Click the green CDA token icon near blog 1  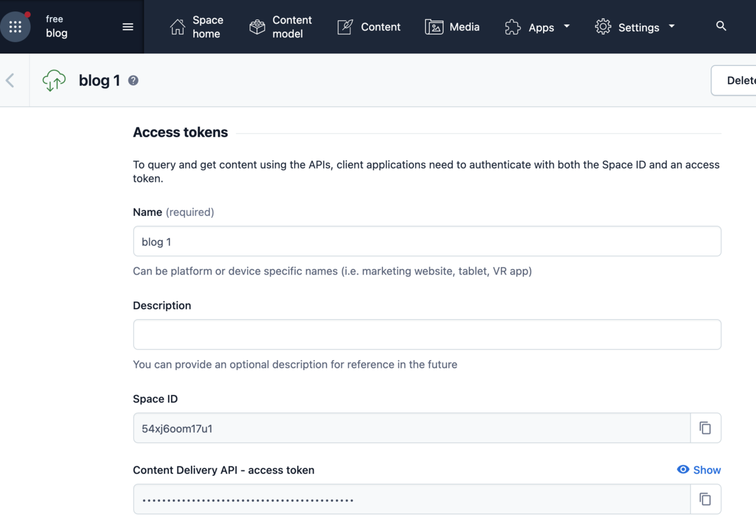tap(54, 80)
